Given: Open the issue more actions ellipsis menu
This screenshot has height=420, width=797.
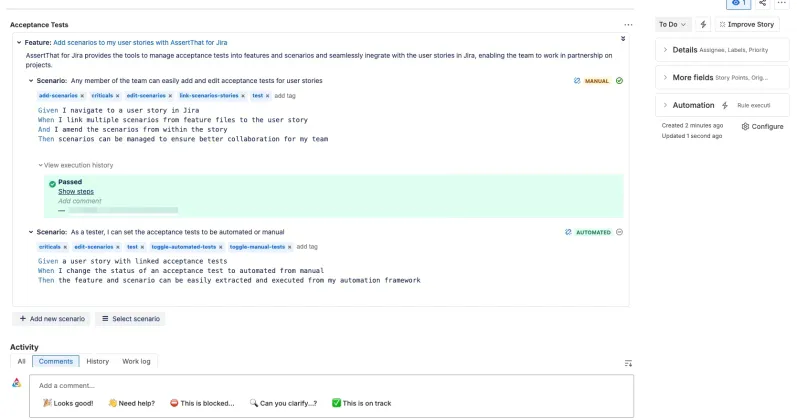Looking at the screenshot, I should point(782,3).
